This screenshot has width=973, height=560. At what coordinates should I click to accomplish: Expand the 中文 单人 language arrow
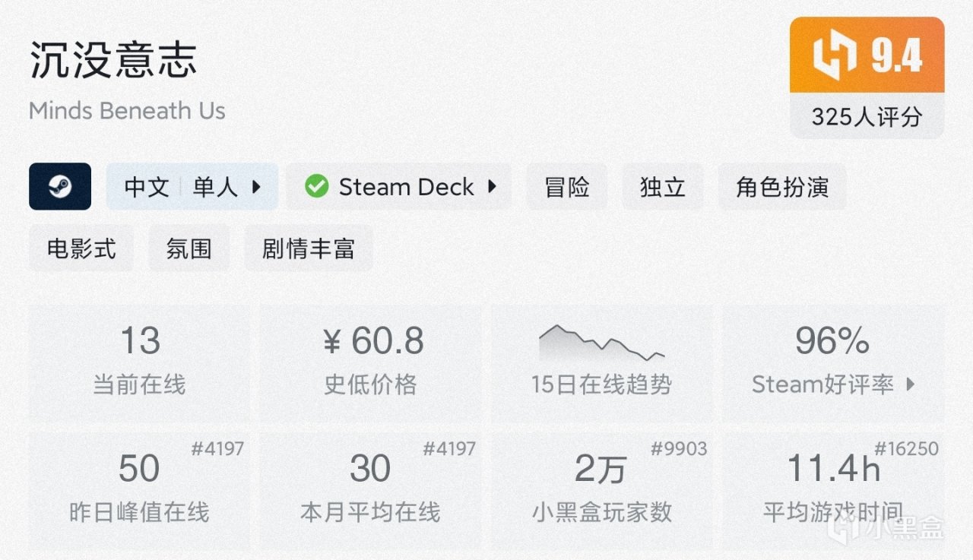click(256, 186)
